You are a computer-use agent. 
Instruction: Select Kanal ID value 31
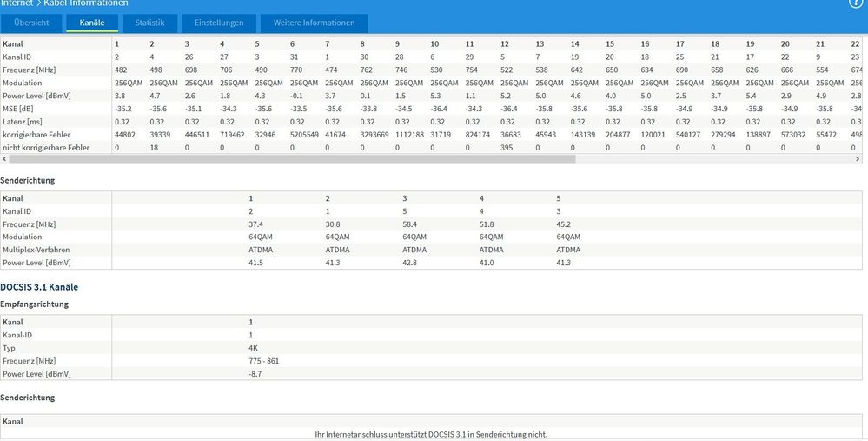[x=294, y=57]
